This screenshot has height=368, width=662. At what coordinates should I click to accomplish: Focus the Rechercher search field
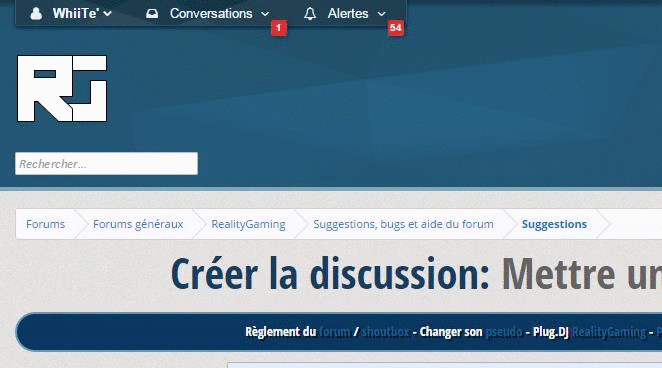[106, 163]
